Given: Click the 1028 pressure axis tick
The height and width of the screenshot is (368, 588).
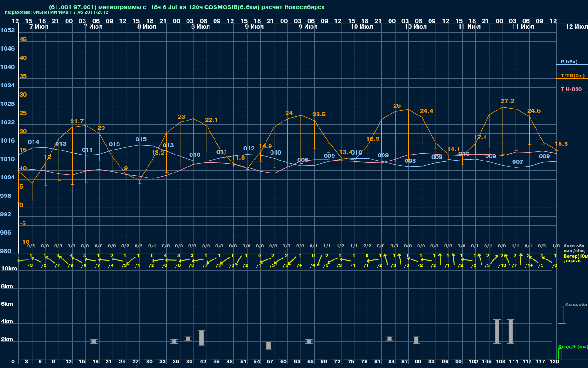Looking at the screenshot, I should pos(7,104).
